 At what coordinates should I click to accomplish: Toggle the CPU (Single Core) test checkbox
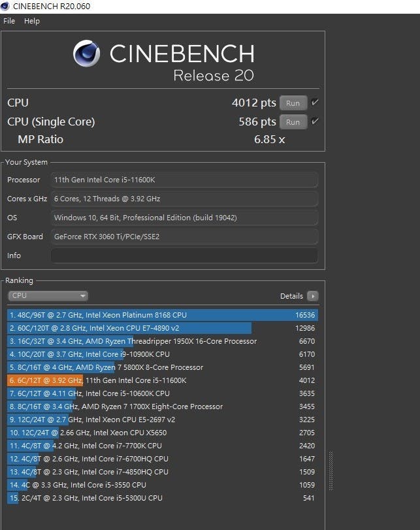(315, 122)
